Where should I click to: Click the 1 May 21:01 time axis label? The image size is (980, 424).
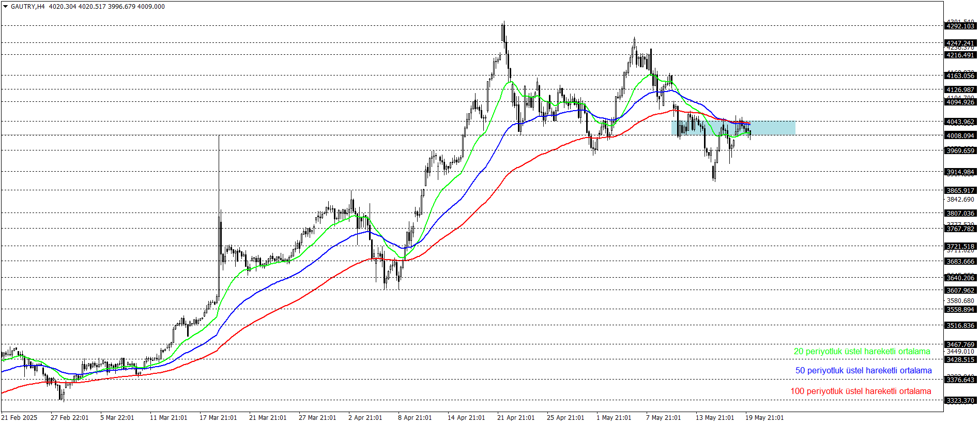(614, 418)
